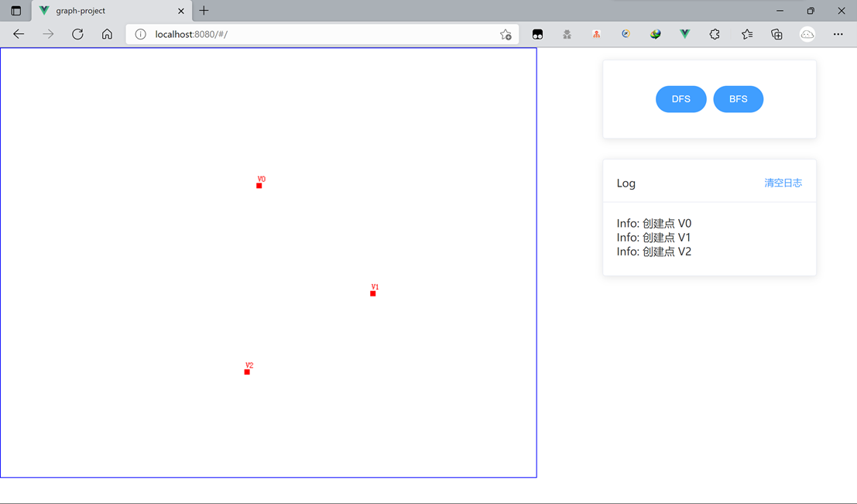This screenshot has width=857, height=504.
Task: Select the V0 vertex node
Action: pyautogui.click(x=259, y=186)
